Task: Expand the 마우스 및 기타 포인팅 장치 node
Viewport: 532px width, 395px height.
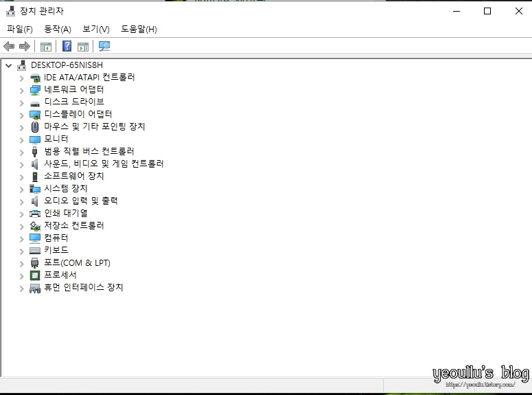Action: click(22, 128)
